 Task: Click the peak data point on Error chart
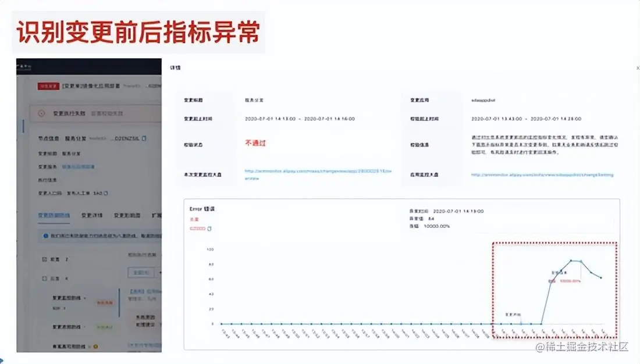coord(571,260)
